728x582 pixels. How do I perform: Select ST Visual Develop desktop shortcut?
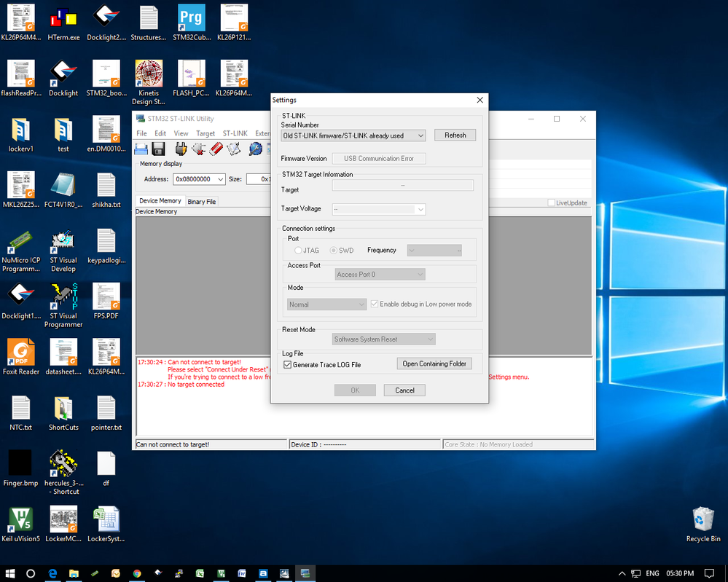(63, 251)
